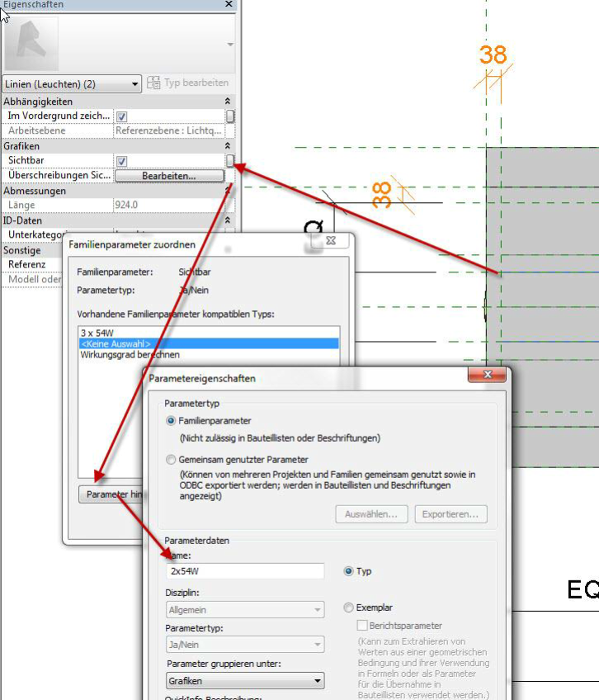Open the Parameter gruppieren unter dropdown
The width and height of the screenshot is (599, 700).
coord(245,681)
